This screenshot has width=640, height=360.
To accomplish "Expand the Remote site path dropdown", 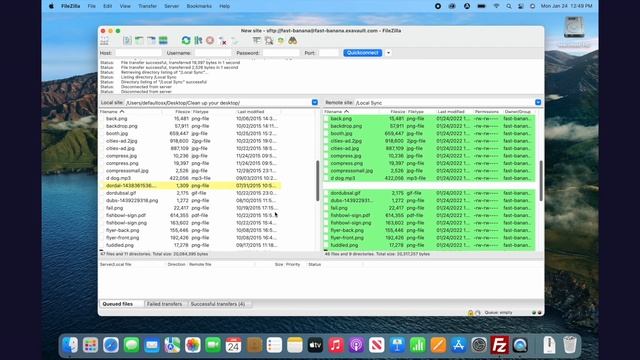I will click(538, 102).
